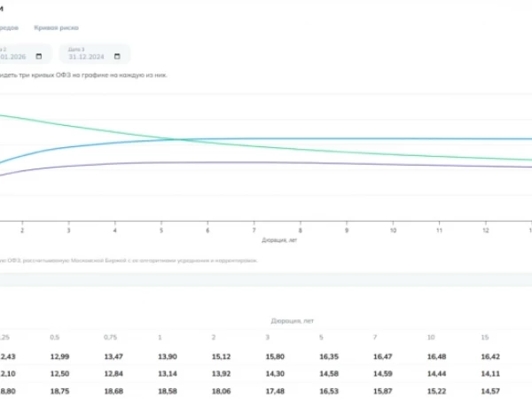Screen dimensions: 532x399
Task: Click the 10 tick on chart duration axis
Action: pyautogui.click(x=393, y=231)
